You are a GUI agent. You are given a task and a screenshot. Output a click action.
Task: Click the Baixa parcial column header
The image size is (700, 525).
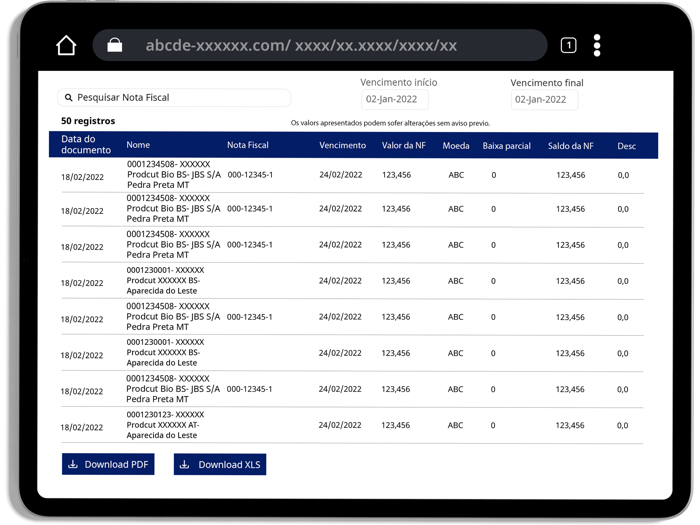(506, 145)
